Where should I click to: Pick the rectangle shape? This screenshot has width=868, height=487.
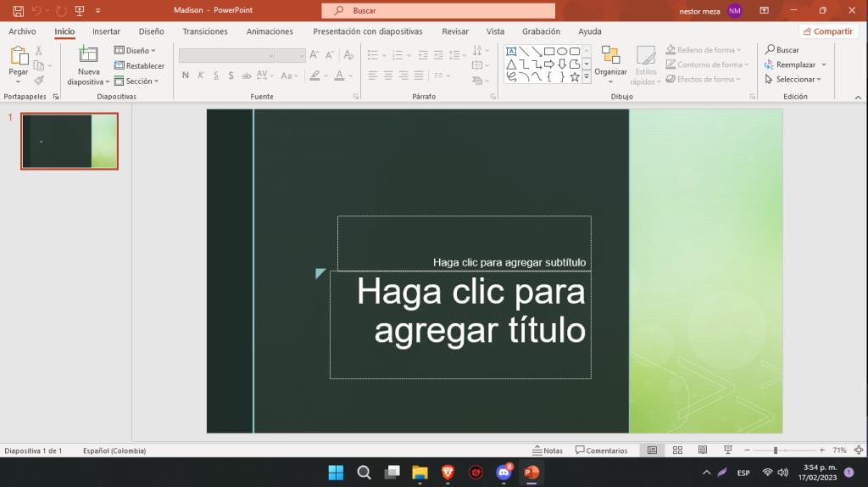pos(549,52)
